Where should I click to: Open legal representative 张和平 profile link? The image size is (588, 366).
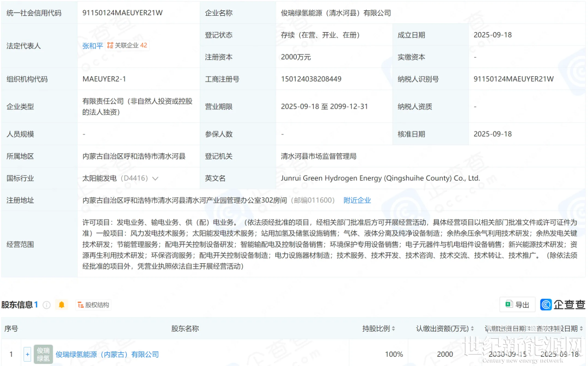click(93, 46)
